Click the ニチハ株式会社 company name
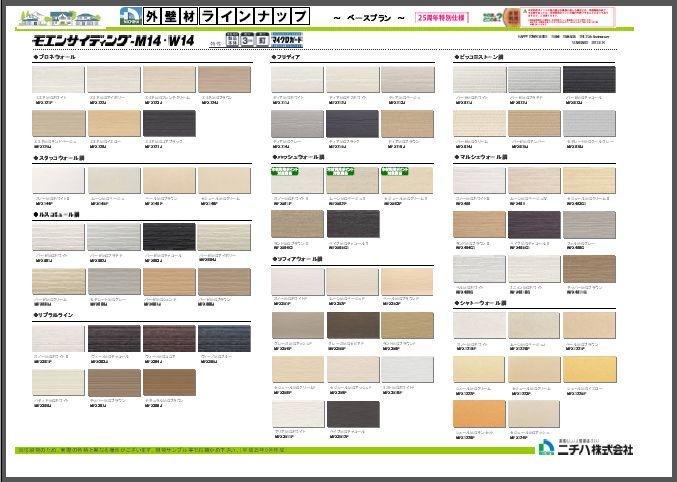The image size is (677, 482). (595, 450)
